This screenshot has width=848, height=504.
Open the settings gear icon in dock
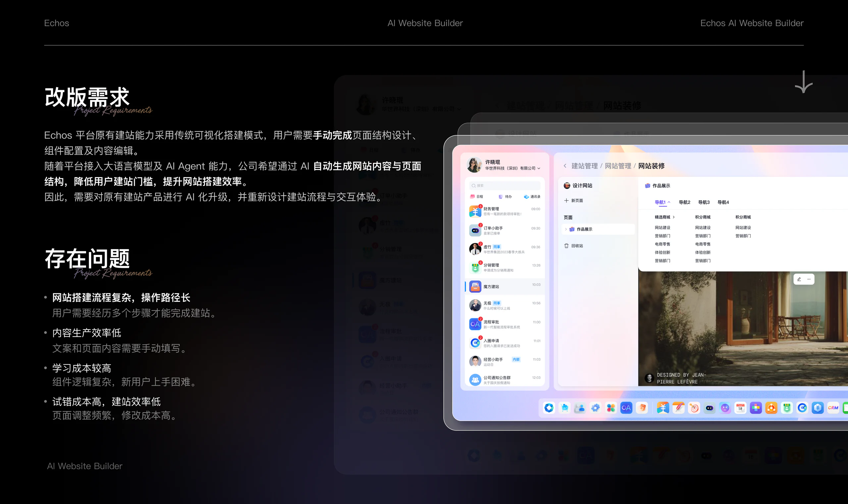(596, 408)
